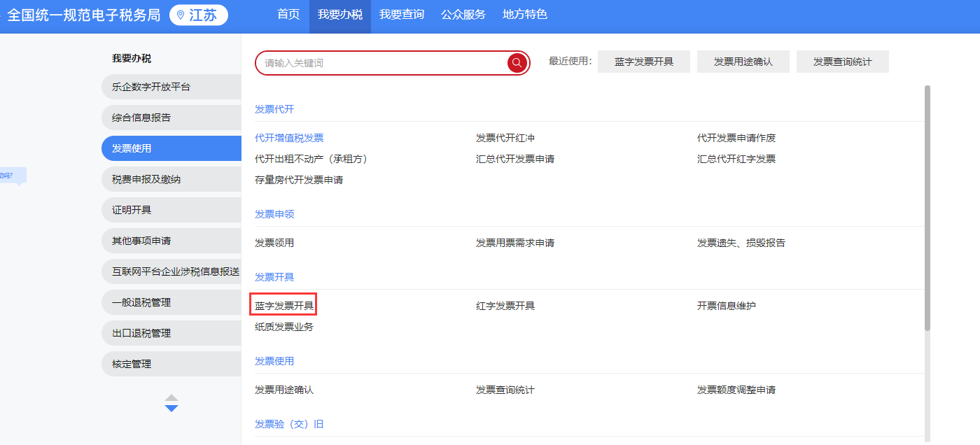Click the location pin 江苏 selector
Viewport: 980px width, 445px height.
click(199, 15)
